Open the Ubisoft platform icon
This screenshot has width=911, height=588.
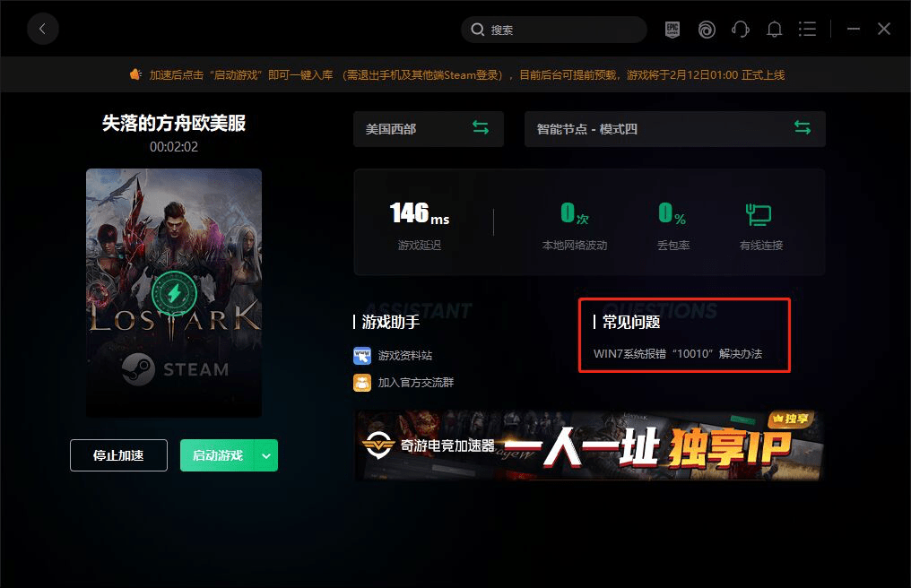point(707,29)
